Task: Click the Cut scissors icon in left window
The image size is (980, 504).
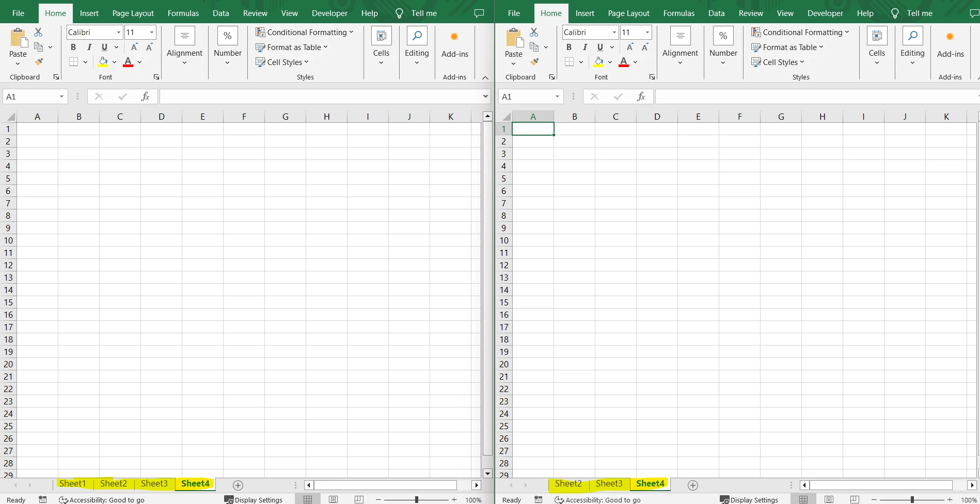Action: 38,32
